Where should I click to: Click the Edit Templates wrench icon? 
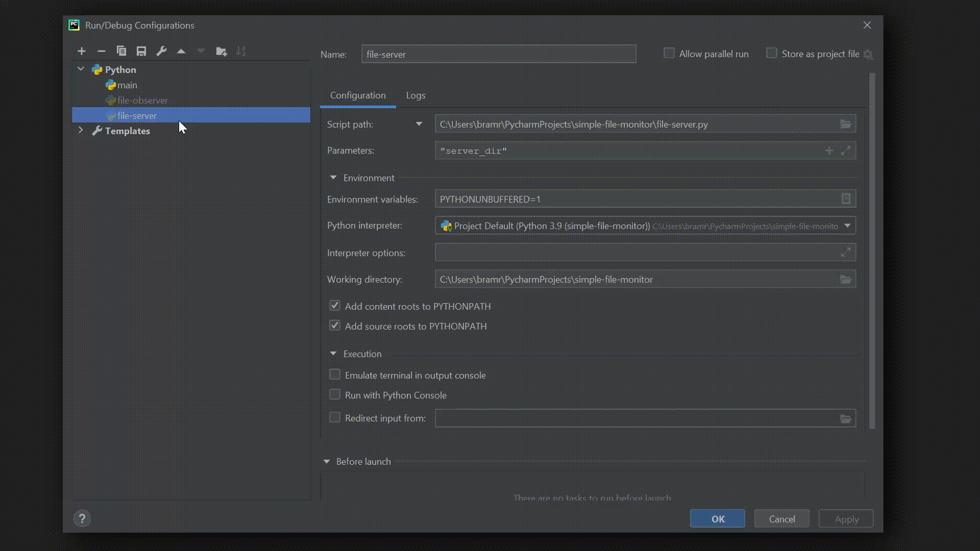(x=161, y=51)
